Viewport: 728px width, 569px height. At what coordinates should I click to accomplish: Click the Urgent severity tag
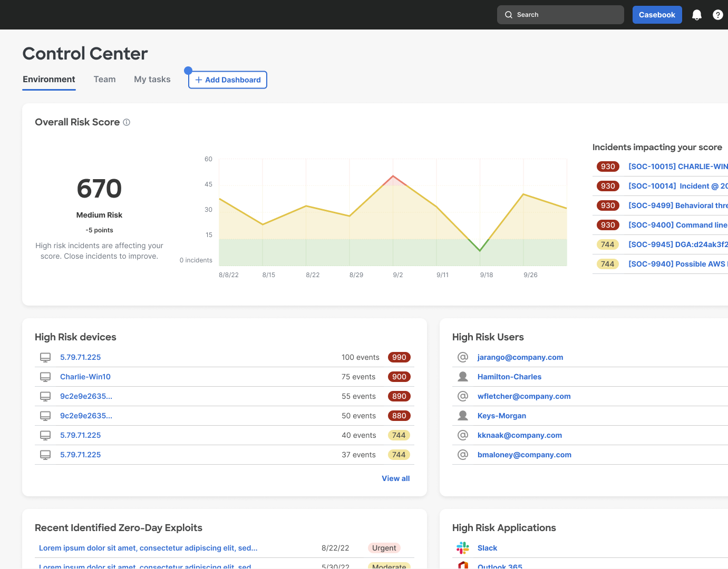pyautogui.click(x=384, y=548)
